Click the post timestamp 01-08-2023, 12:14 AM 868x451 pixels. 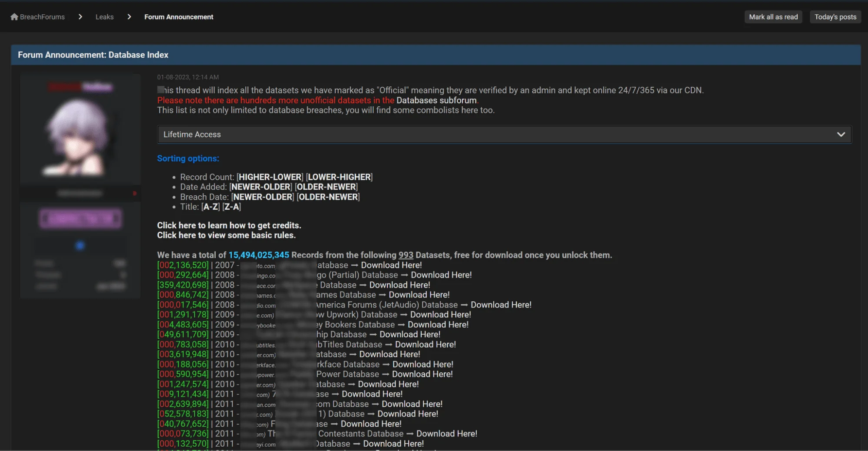(x=188, y=77)
